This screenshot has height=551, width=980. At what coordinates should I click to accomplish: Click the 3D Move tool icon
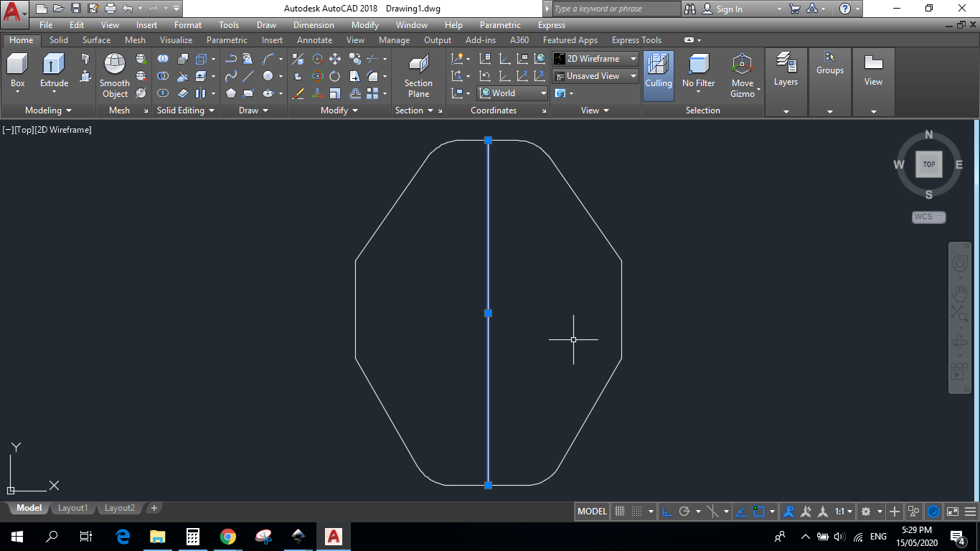[x=317, y=59]
